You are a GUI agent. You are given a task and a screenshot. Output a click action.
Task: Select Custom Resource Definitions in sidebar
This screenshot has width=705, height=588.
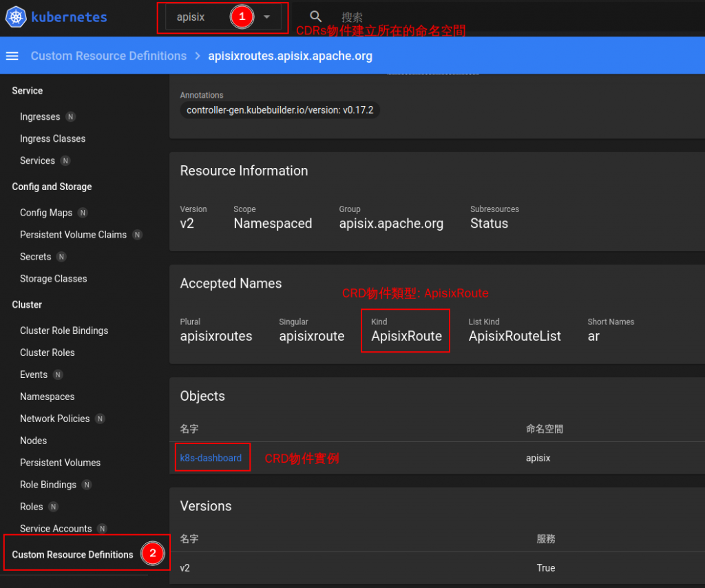[x=72, y=555]
